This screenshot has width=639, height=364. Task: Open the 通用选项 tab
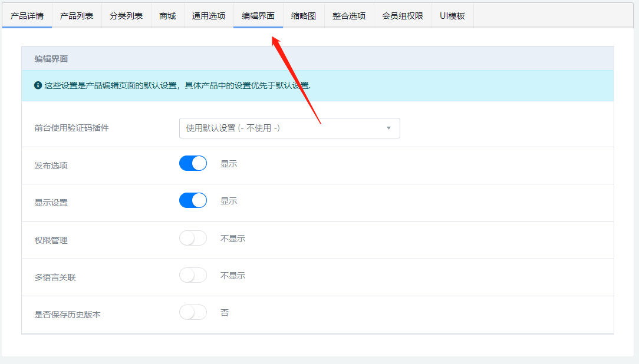pos(209,16)
